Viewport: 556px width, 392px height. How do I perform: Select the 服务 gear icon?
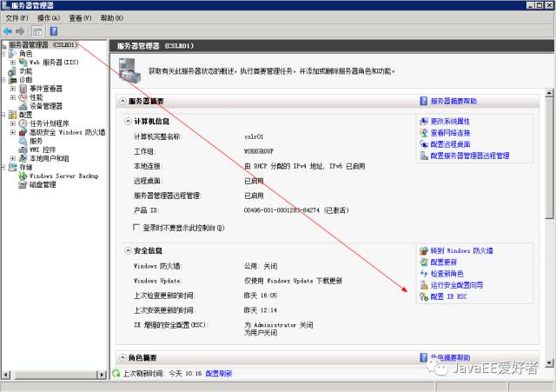23,141
